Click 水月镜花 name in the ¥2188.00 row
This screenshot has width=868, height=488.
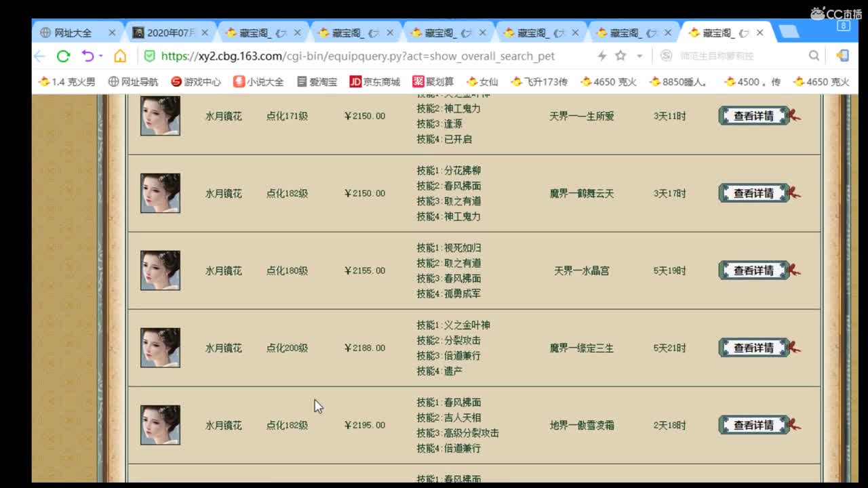point(223,348)
